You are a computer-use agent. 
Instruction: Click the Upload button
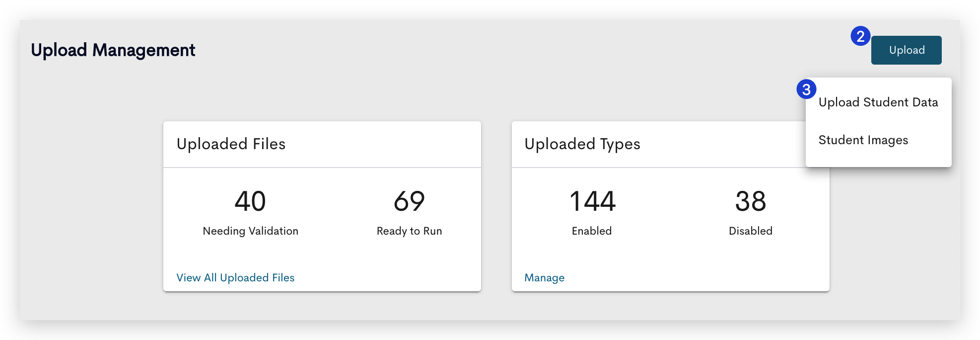pos(906,50)
